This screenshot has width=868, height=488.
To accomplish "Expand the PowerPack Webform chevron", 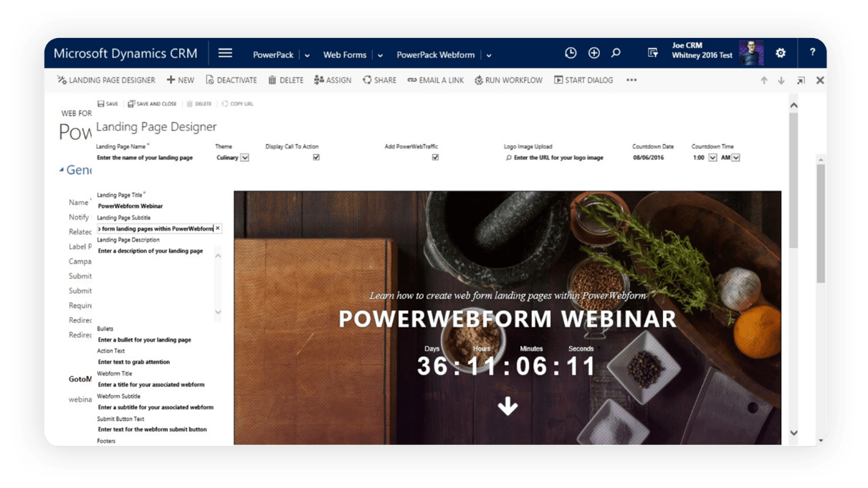I will 489,55.
